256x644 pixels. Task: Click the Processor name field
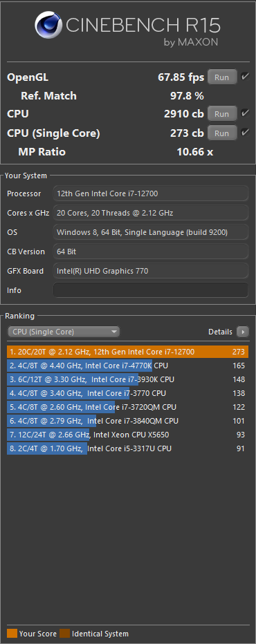[x=151, y=193]
